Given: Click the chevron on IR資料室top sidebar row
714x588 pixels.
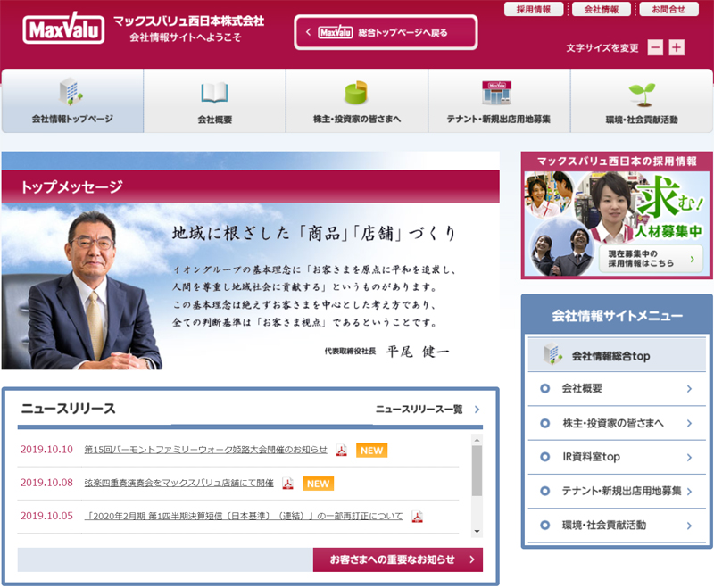Looking at the screenshot, I should pyautogui.click(x=689, y=458).
